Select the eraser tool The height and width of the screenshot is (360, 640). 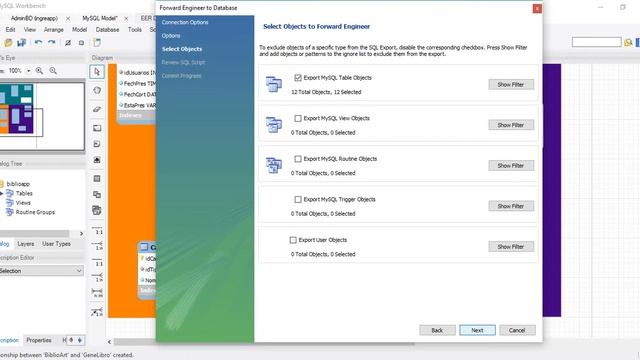click(x=97, y=109)
